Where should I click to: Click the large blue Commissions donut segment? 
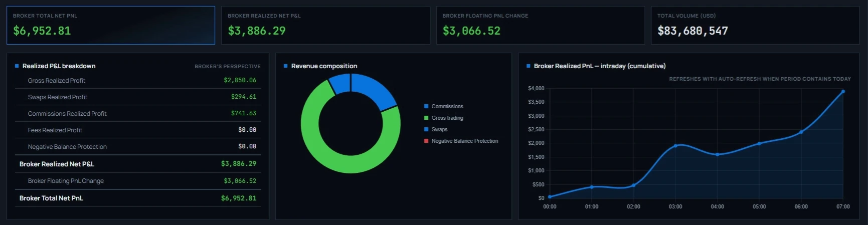(375, 89)
